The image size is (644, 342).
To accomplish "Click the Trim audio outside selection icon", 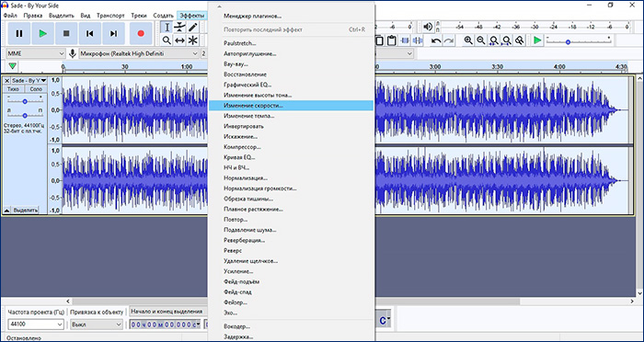I will tap(405, 40).
